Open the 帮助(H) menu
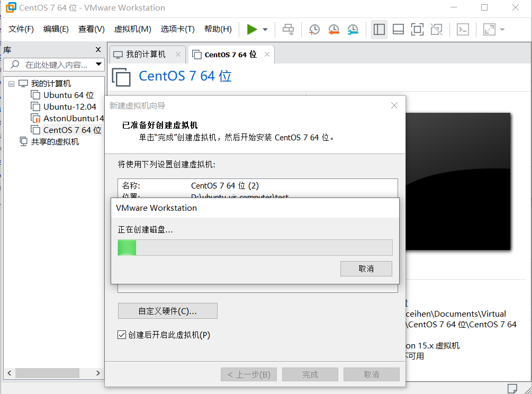 218,29
